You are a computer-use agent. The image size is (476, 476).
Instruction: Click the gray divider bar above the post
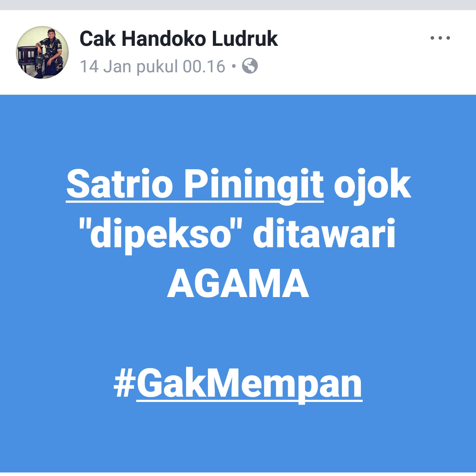[238, 5]
